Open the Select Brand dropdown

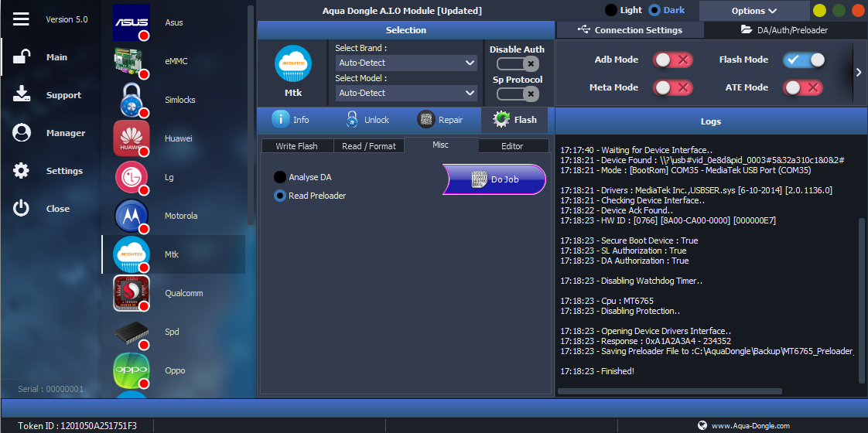(406, 63)
